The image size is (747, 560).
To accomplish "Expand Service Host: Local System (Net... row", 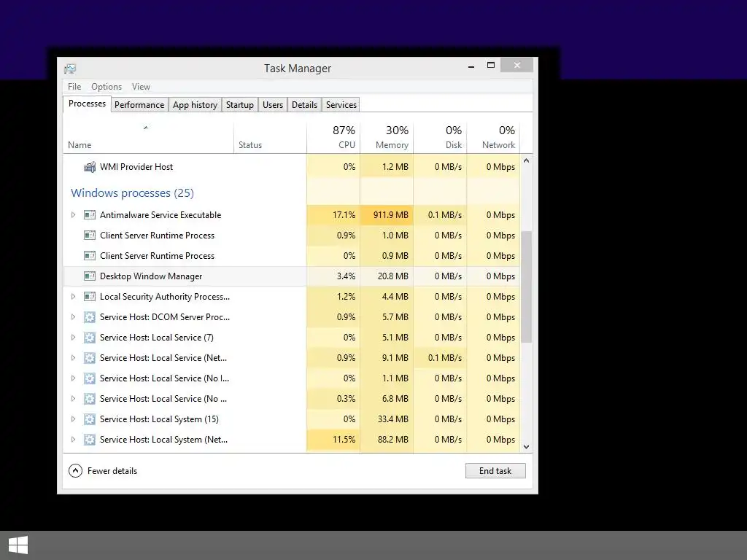I will point(73,440).
